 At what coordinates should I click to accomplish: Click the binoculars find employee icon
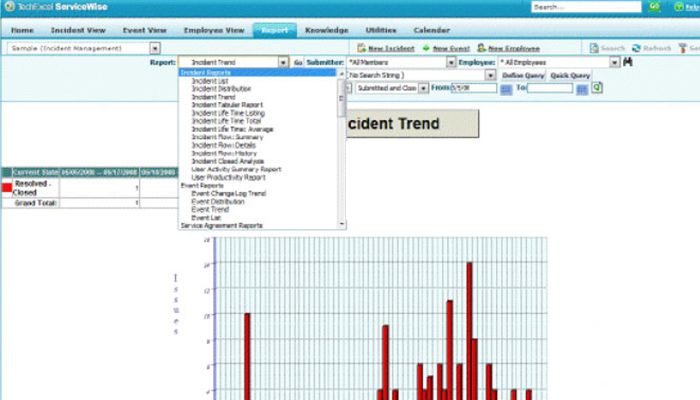pos(628,62)
